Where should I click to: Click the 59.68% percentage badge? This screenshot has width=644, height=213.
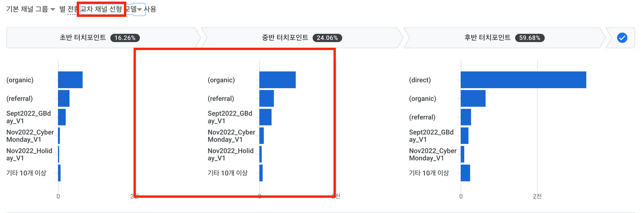pyautogui.click(x=530, y=38)
